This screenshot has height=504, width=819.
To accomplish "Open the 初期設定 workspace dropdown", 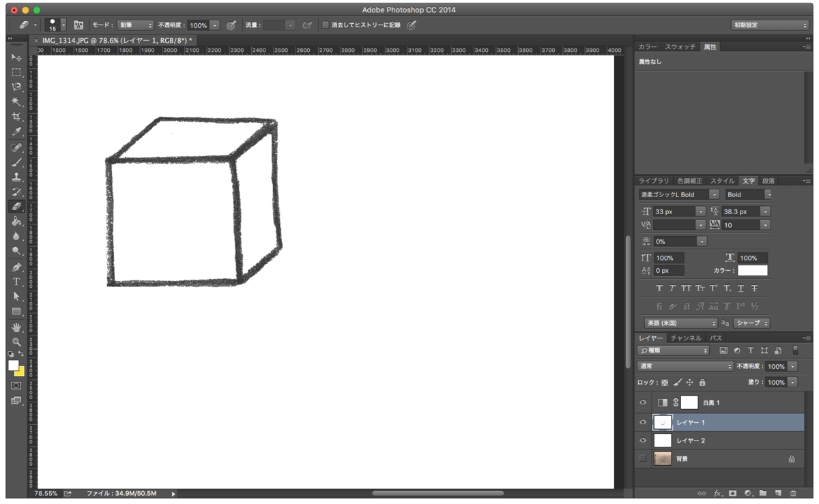I will [770, 25].
